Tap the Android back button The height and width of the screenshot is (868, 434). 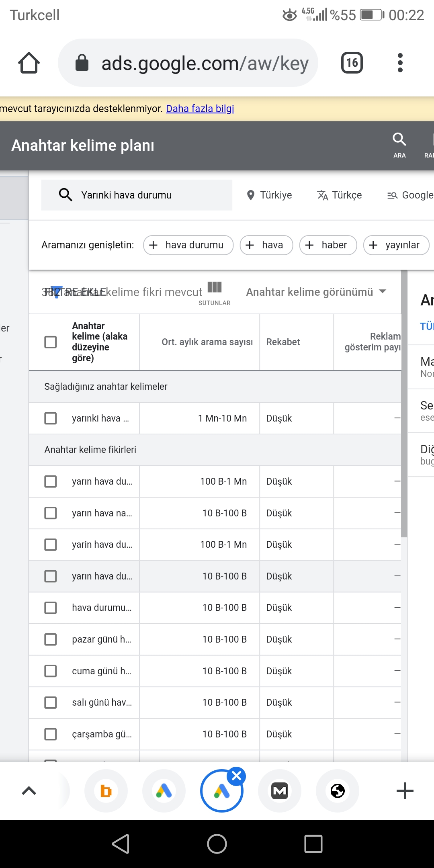[121, 843]
